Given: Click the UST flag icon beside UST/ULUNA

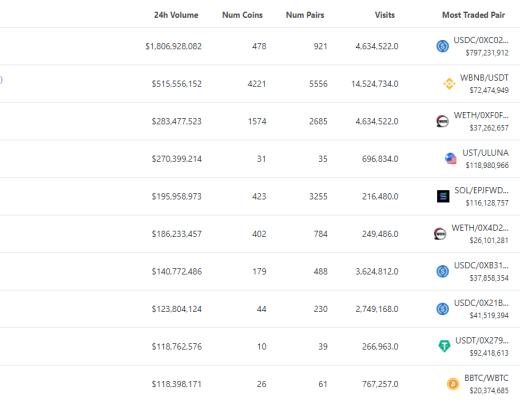Looking at the screenshot, I should pyautogui.click(x=451, y=159).
